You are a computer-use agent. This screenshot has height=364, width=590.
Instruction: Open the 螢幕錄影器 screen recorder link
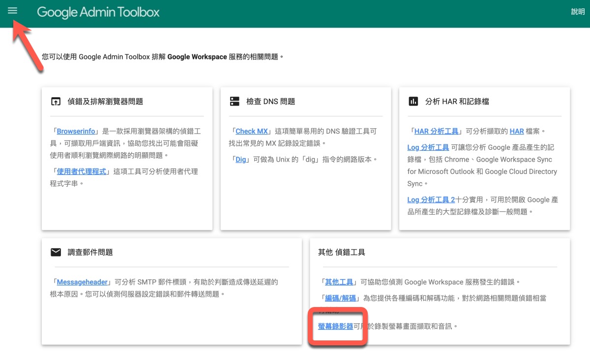pos(335,326)
